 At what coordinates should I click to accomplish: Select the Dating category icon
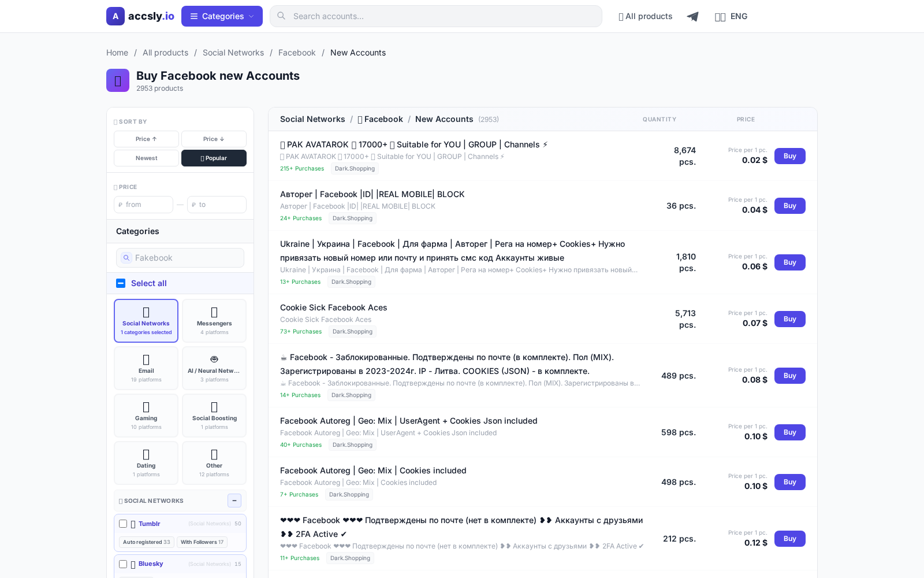click(146, 462)
